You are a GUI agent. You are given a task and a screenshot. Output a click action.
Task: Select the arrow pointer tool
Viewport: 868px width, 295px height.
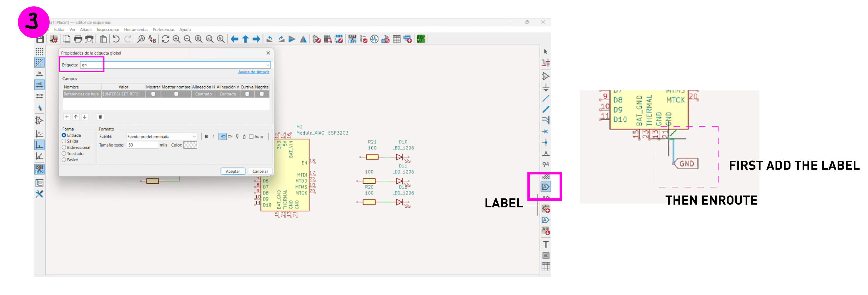click(x=545, y=52)
